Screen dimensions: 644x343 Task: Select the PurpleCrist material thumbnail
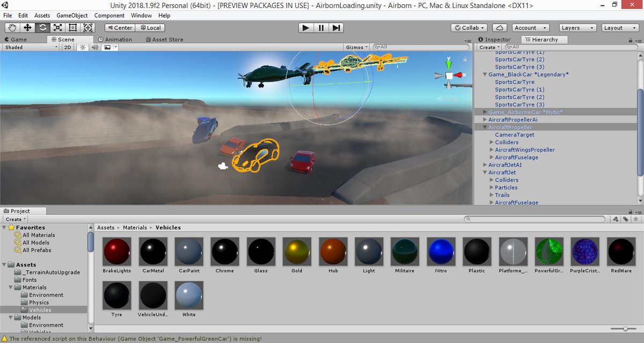pyautogui.click(x=584, y=251)
